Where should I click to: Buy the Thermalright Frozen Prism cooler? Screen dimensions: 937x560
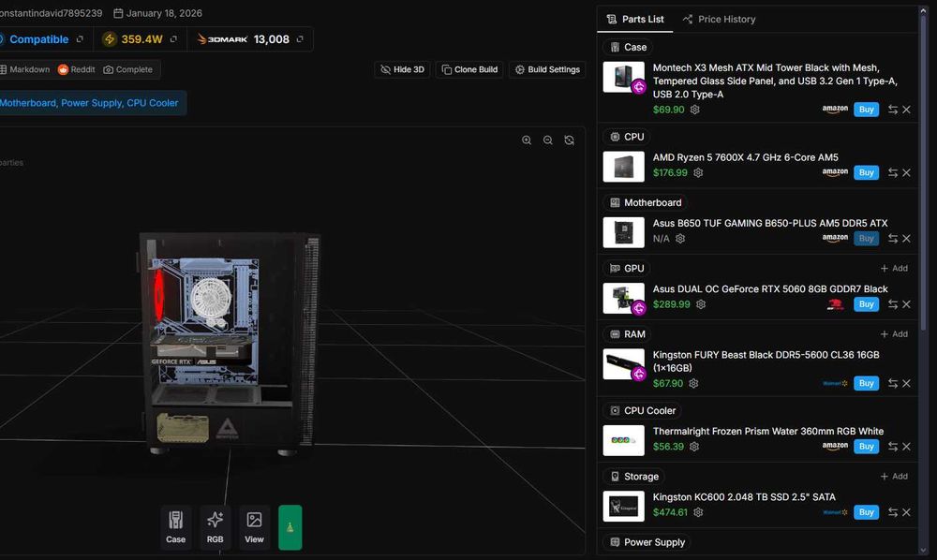click(x=866, y=447)
